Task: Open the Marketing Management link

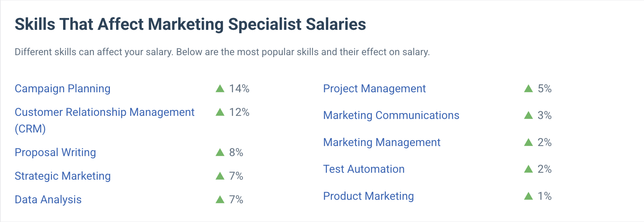Action: click(382, 142)
